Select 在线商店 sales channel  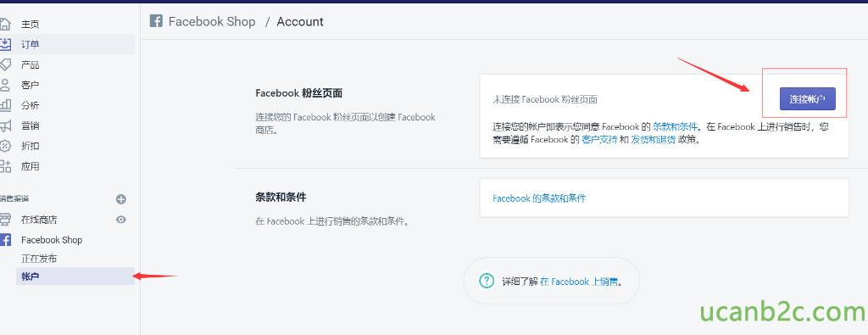pyautogui.click(x=39, y=220)
